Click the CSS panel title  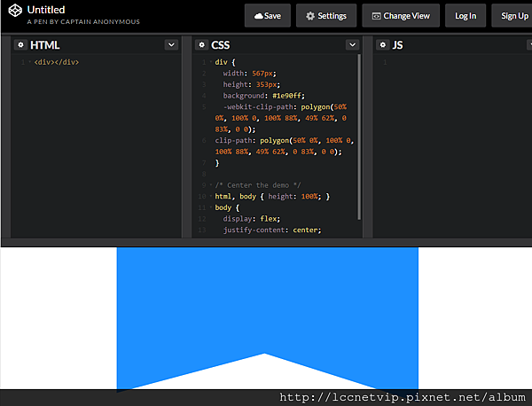pyautogui.click(x=221, y=45)
